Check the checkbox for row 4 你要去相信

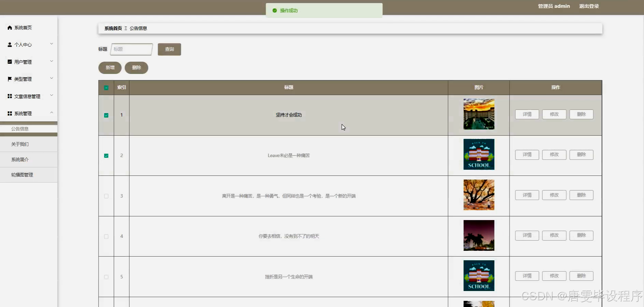pos(106,236)
